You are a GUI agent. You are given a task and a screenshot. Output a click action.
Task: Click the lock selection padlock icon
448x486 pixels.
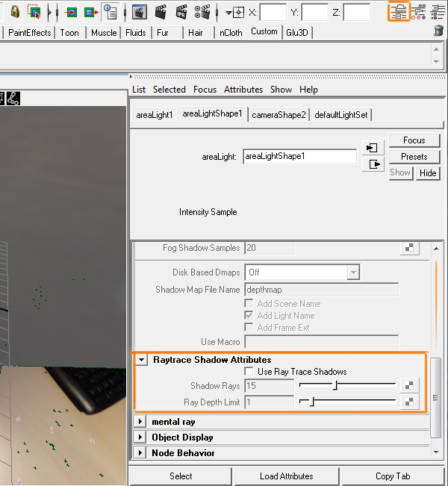pos(15,12)
